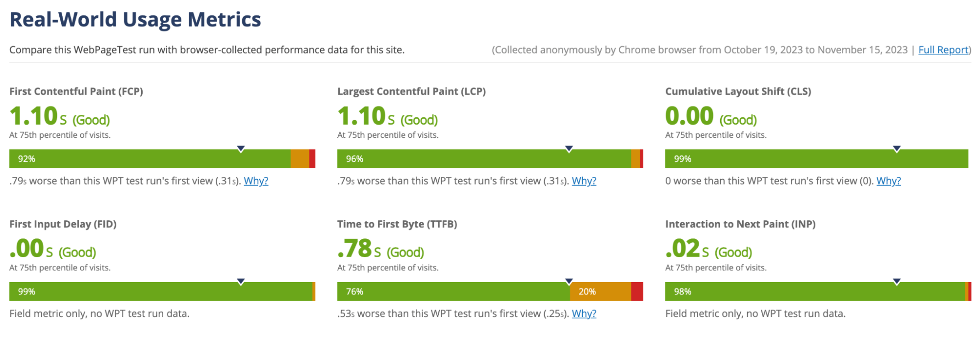
Task: Click the red segment of the FCP bar
Action: coord(311,158)
